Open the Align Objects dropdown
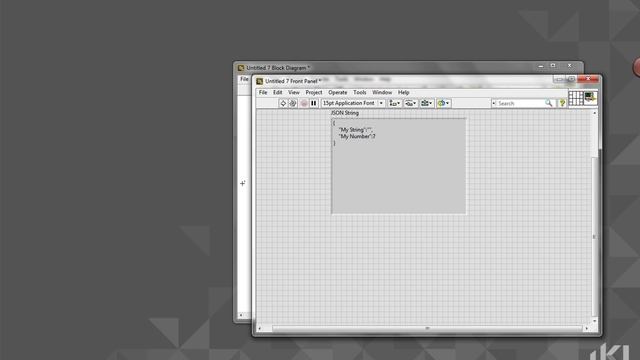This screenshot has height=360, width=640. point(394,103)
